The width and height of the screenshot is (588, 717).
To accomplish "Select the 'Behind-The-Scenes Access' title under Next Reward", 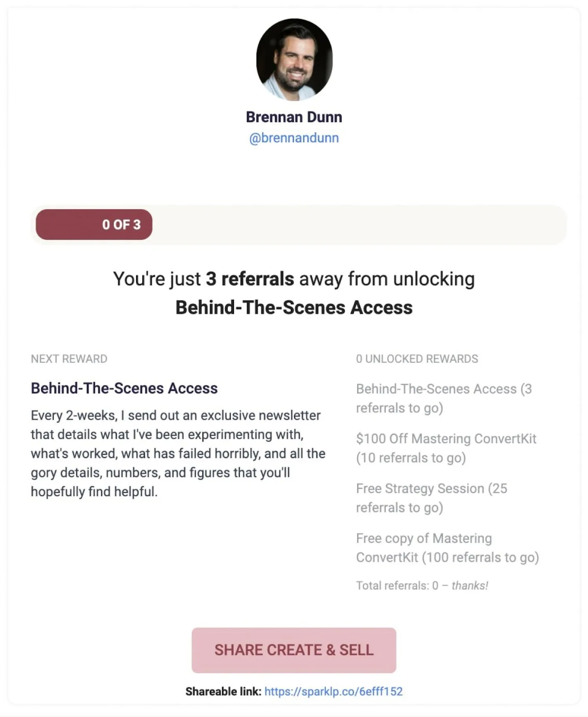I will pos(124,388).
